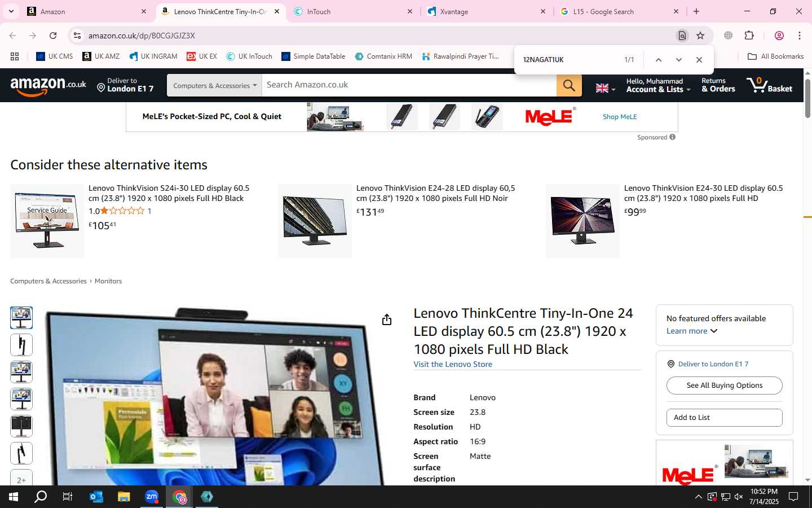Click the Search Amazon.co.uk input field
The width and height of the screenshot is (812, 508).
click(x=409, y=85)
